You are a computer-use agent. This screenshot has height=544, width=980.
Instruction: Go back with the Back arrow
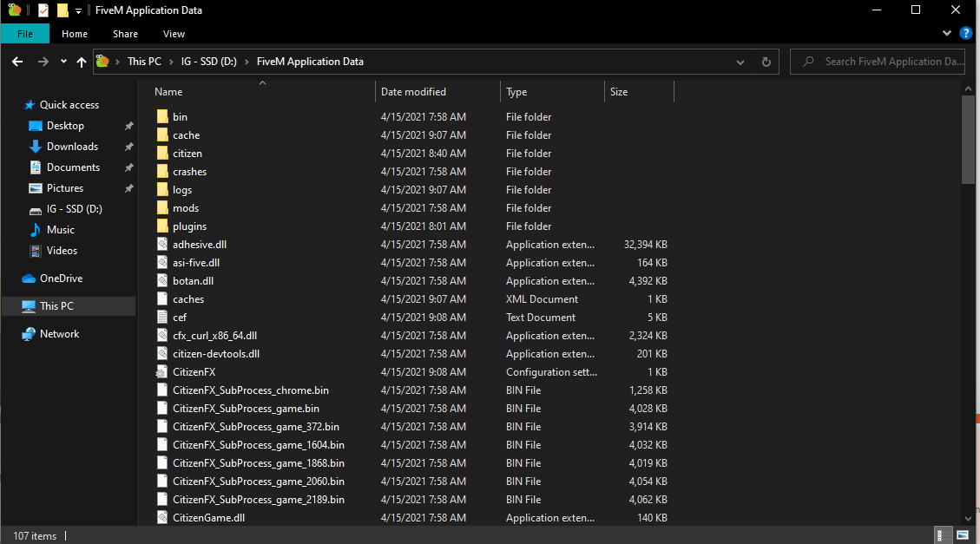point(17,62)
